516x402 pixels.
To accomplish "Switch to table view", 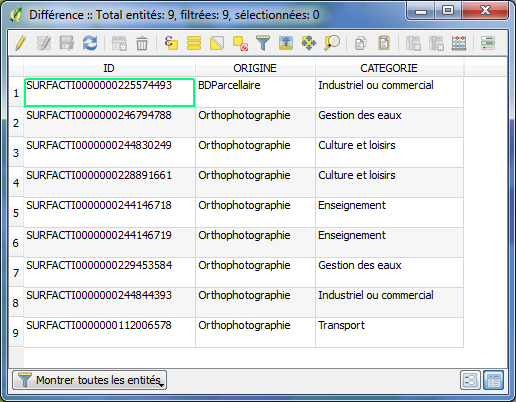I will tap(493, 380).
